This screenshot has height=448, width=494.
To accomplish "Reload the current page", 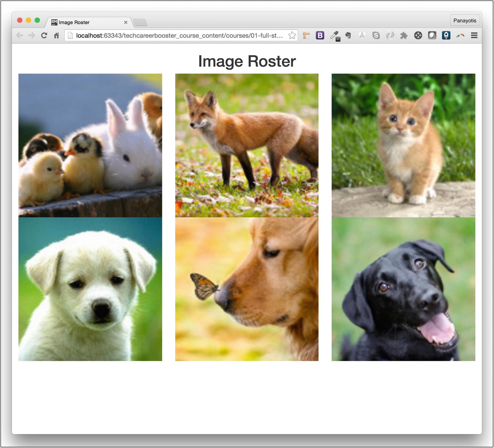I will click(x=44, y=35).
